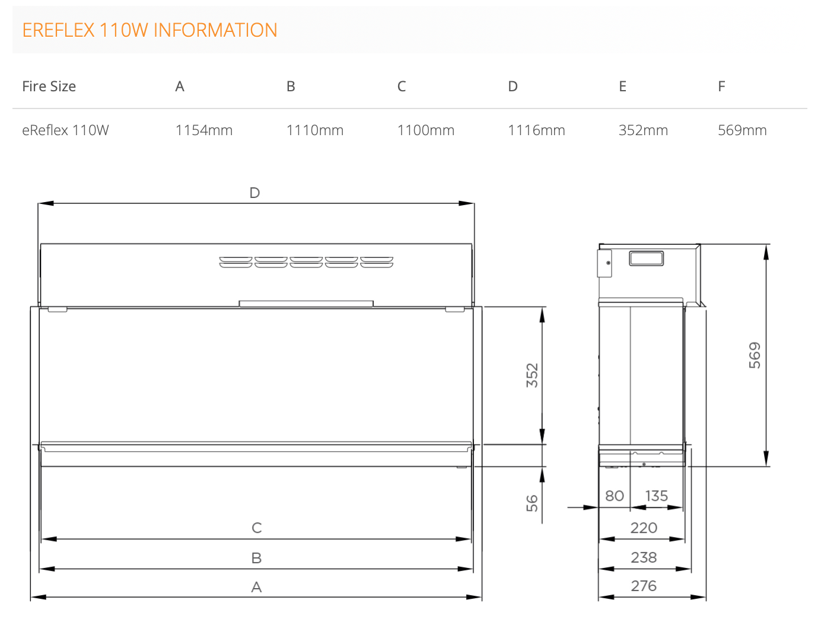Click dimension label 'B' below front view
The width and height of the screenshot is (840, 626).
point(256,558)
